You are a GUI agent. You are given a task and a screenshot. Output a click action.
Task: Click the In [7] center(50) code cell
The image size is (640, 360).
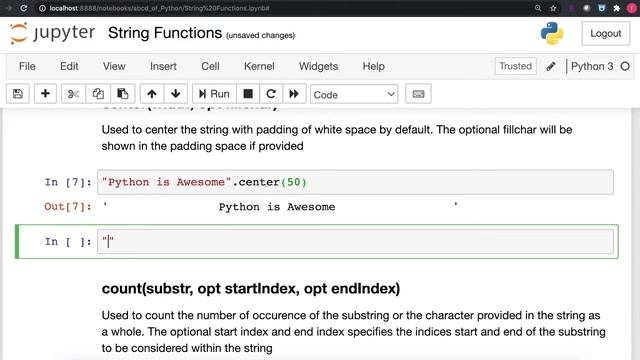355,182
